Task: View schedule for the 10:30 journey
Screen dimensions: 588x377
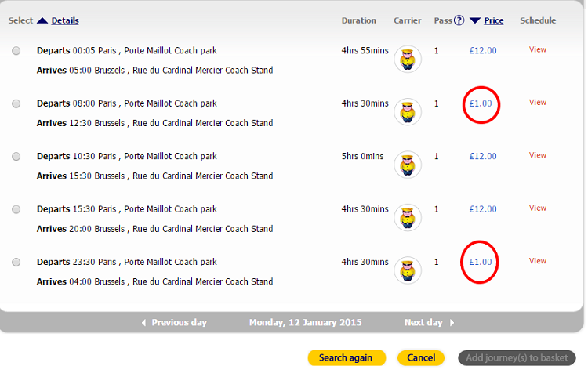Action: [x=538, y=155]
